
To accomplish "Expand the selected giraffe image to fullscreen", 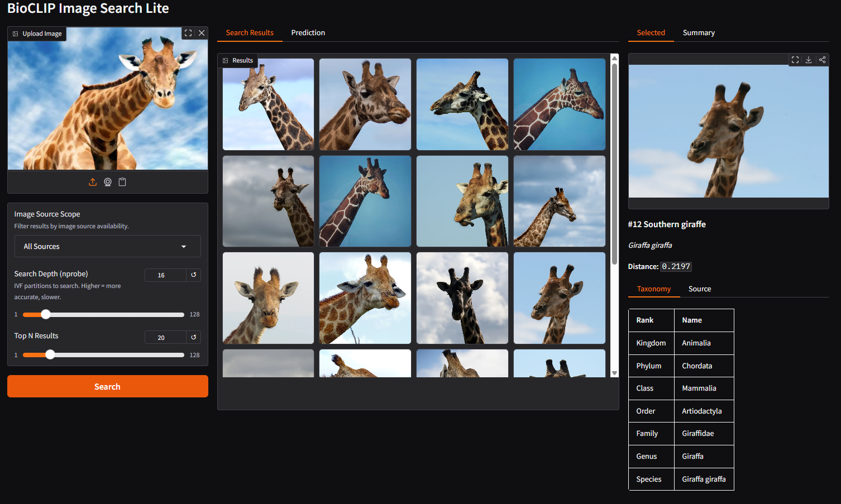I will pyautogui.click(x=795, y=60).
